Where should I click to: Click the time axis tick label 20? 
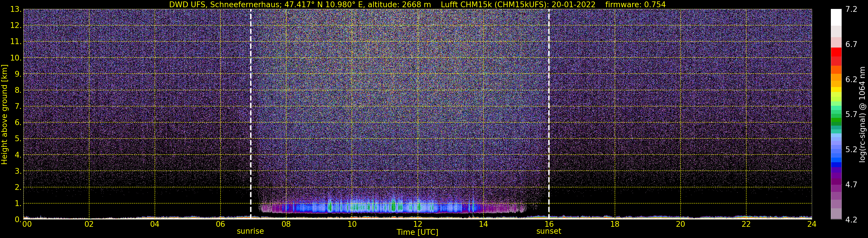[x=680, y=224]
